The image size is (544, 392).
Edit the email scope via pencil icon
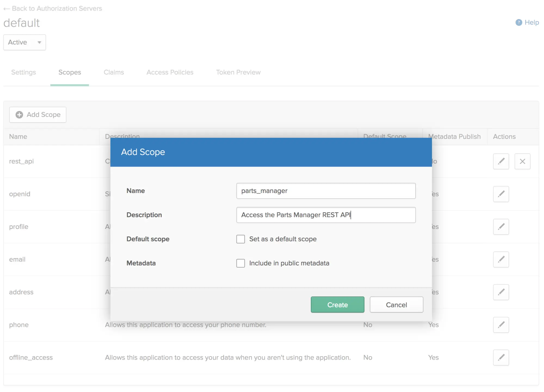[x=501, y=259]
